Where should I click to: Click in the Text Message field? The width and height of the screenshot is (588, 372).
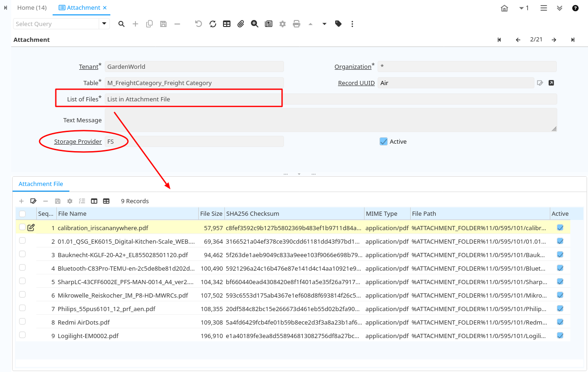tap(331, 120)
